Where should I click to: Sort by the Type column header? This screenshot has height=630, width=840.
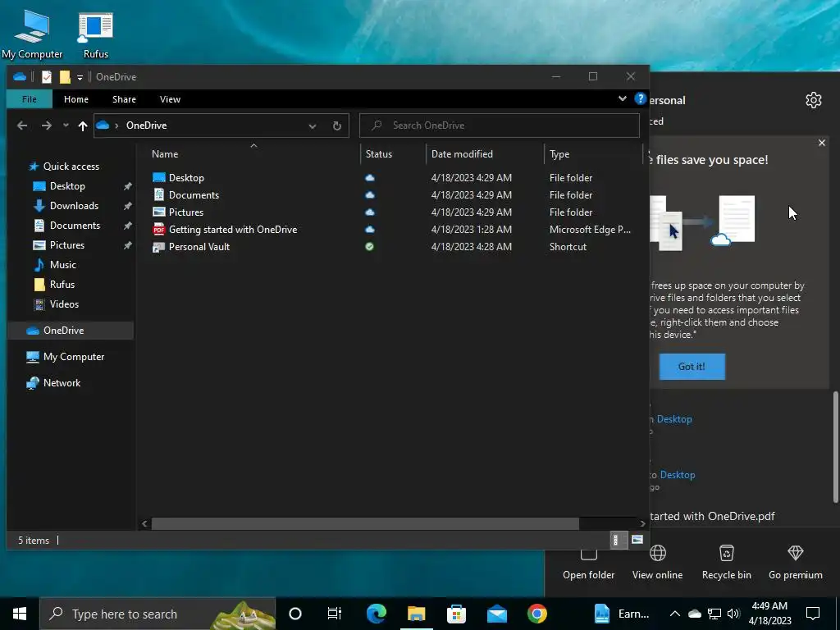pyautogui.click(x=593, y=153)
